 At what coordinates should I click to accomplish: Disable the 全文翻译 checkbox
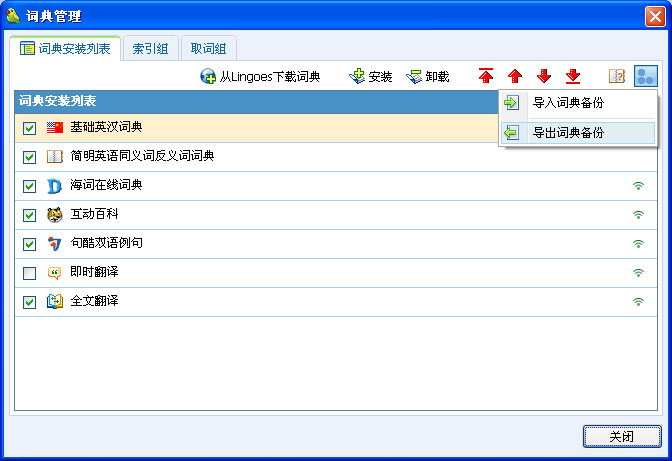point(29,302)
